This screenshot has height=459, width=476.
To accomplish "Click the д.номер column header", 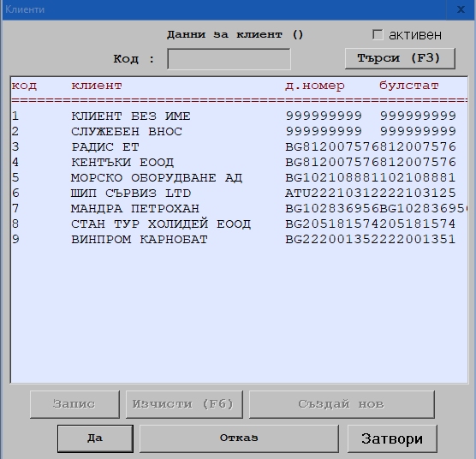I will (315, 86).
